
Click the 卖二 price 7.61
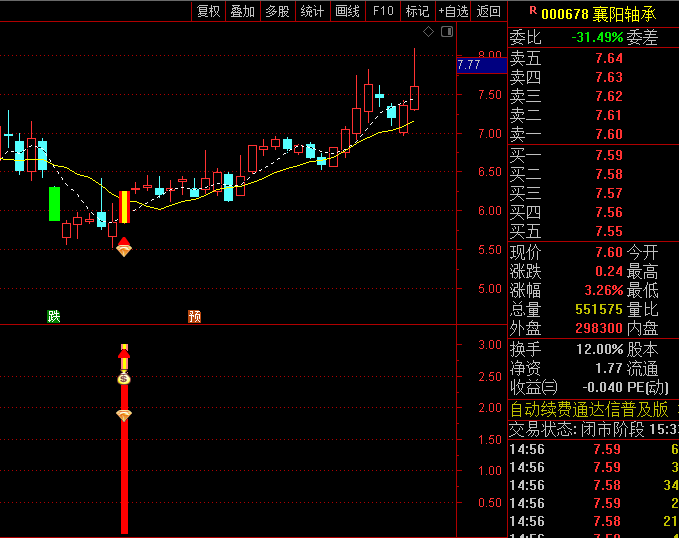click(609, 115)
